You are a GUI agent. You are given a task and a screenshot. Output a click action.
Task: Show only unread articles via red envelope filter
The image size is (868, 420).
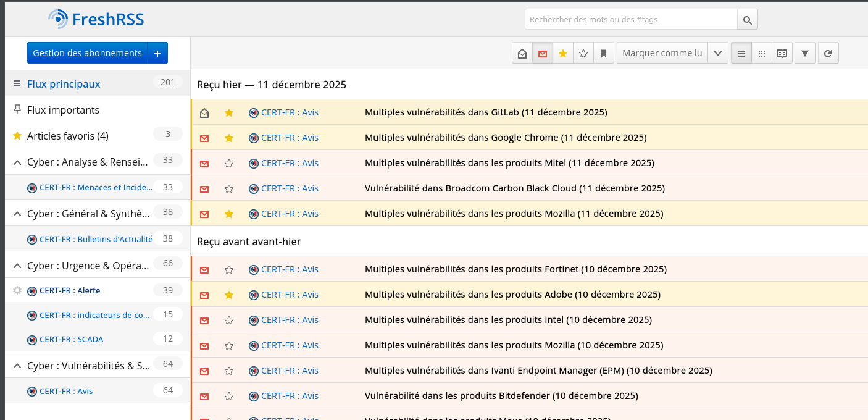click(x=542, y=53)
